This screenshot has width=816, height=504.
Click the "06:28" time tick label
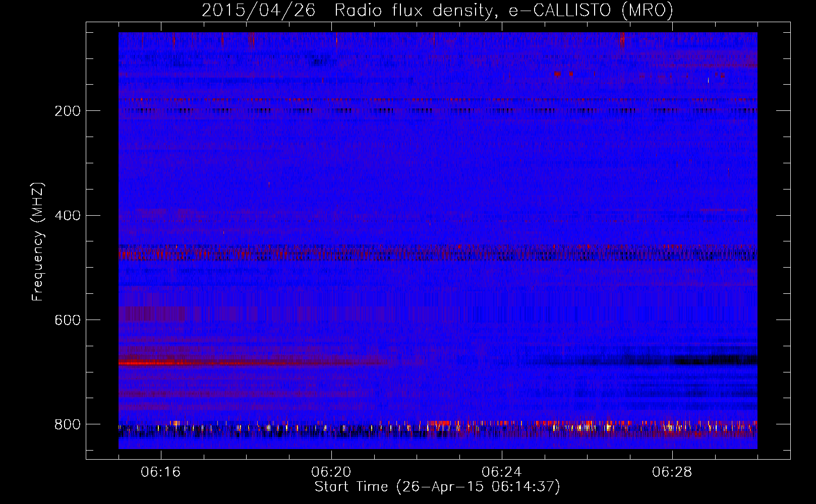tap(672, 472)
